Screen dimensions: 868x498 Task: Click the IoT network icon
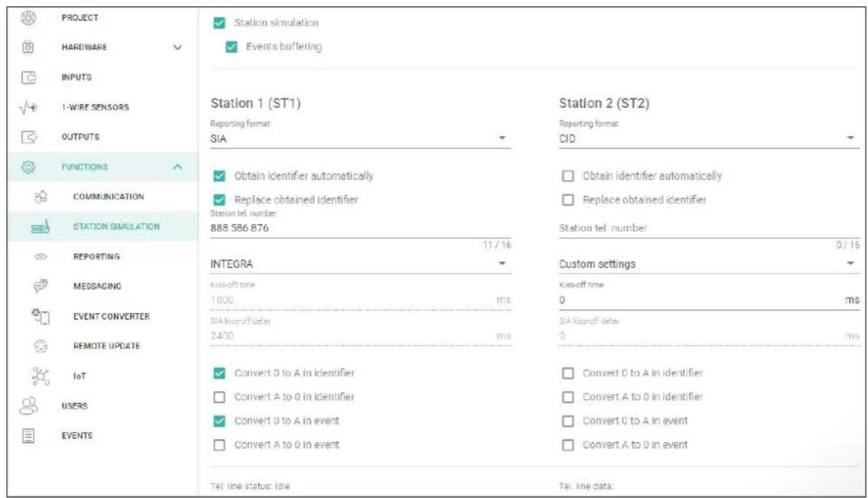[x=39, y=375]
